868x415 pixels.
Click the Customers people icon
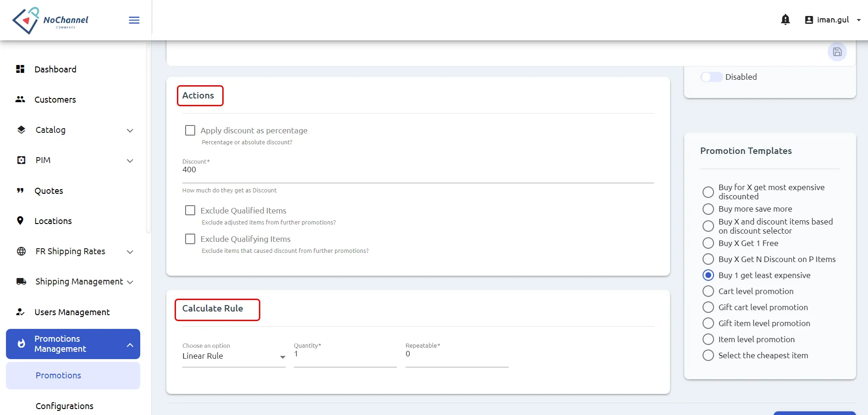pyautogui.click(x=20, y=99)
